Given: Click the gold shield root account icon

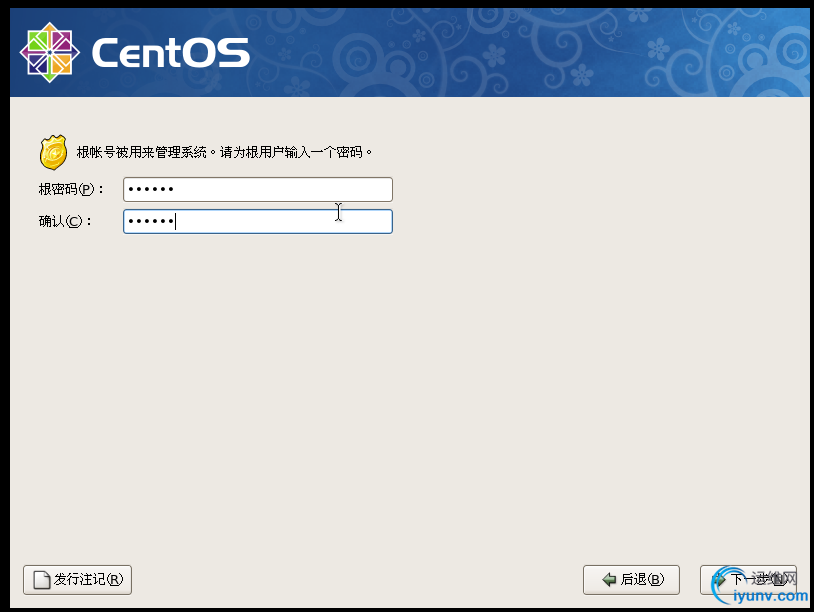Looking at the screenshot, I should click(x=54, y=152).
